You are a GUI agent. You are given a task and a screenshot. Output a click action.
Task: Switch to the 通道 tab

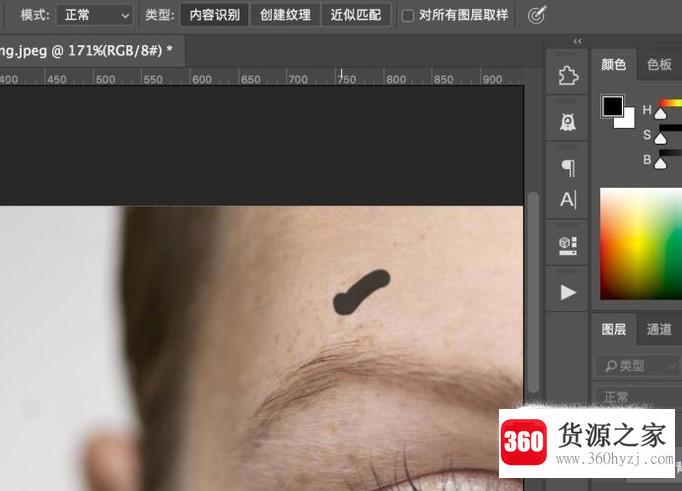659,329
